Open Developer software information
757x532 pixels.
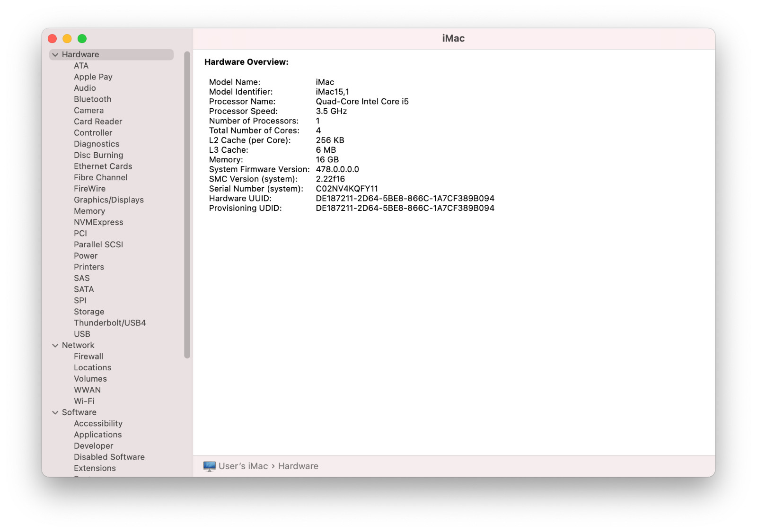click(x=94, y=446)
